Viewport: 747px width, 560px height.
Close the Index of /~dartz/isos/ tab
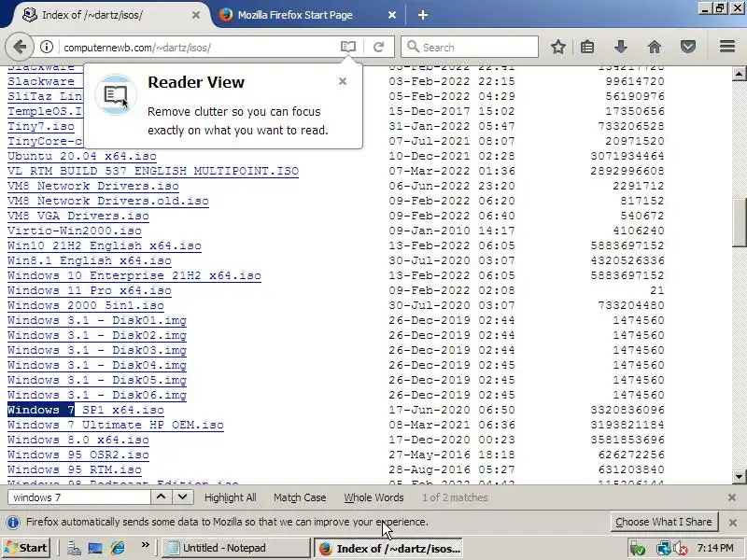point(196,15)
